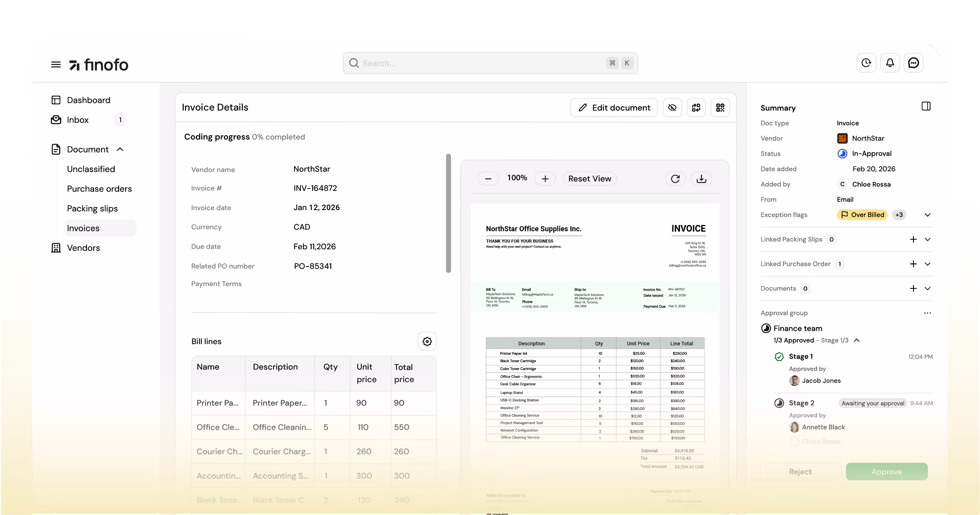Screen dimensions: 980x515
Task: Click the scan components icon
Action: pos(696,108)
